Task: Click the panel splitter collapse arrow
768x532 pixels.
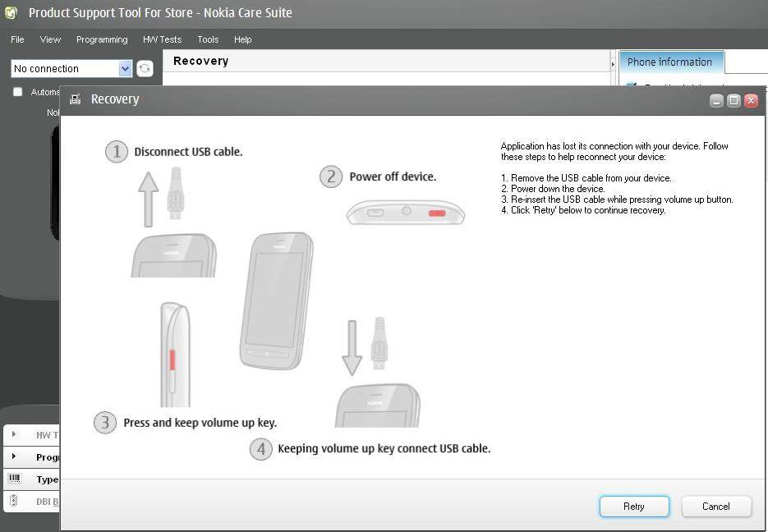Action: point(613,64)
